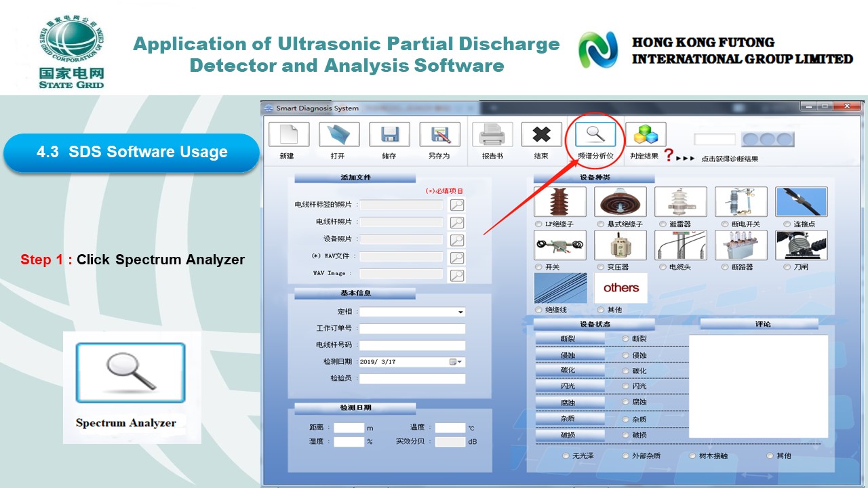Select the 变压器 radio button
Screen dimensions: 868x488
601,267
